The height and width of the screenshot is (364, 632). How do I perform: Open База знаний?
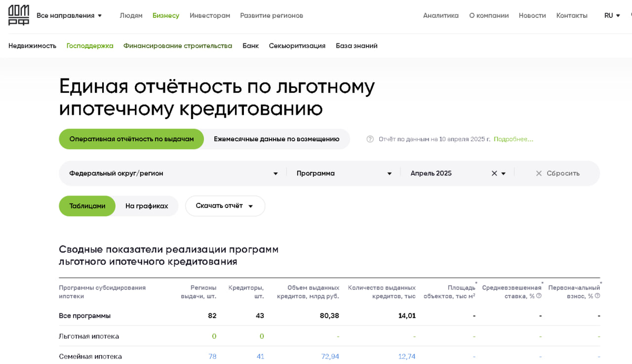click(357, 46)
